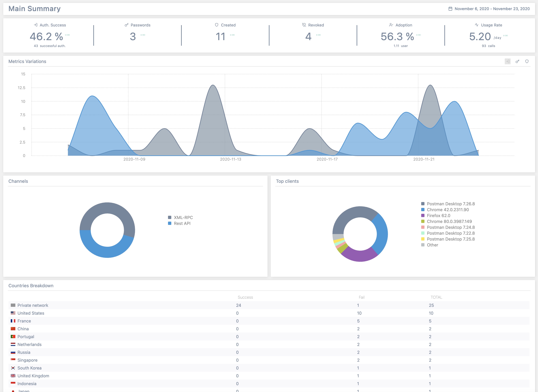The height and width of the screenshot is (392, 538).
Task: Toggle the Chrome 80.0.3987.149 legend swatch
Action: click(423, 221)
